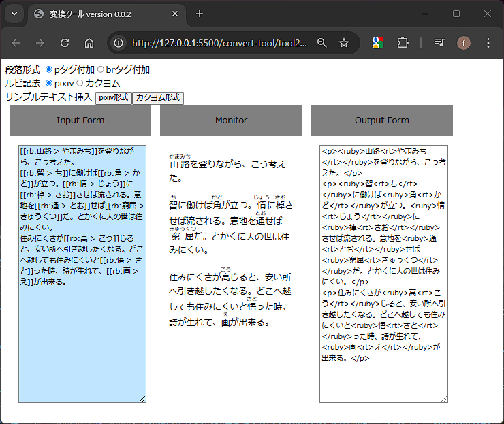
Task: Click inside the output textarea
Action: tap(383, 274)
